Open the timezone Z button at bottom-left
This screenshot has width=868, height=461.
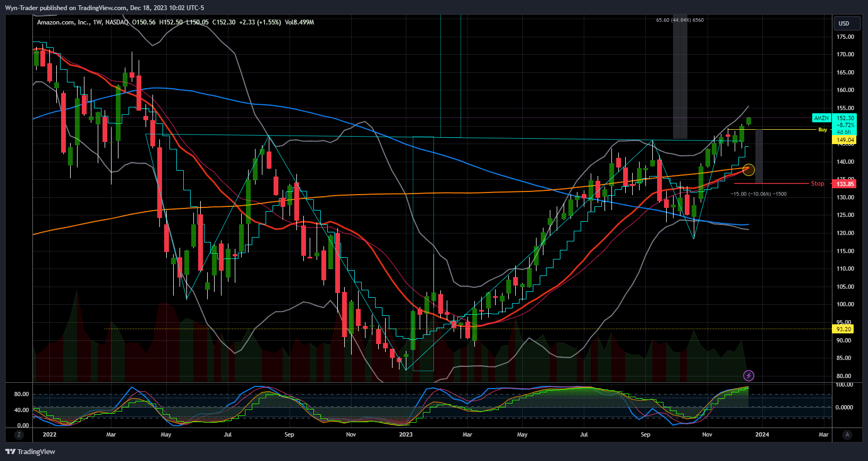[19, 435]
